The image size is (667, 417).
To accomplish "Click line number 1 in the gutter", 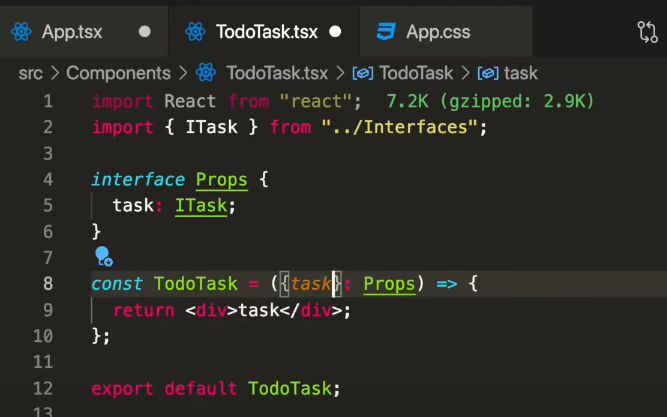I will pyautogui.click(x=48, y=101).
